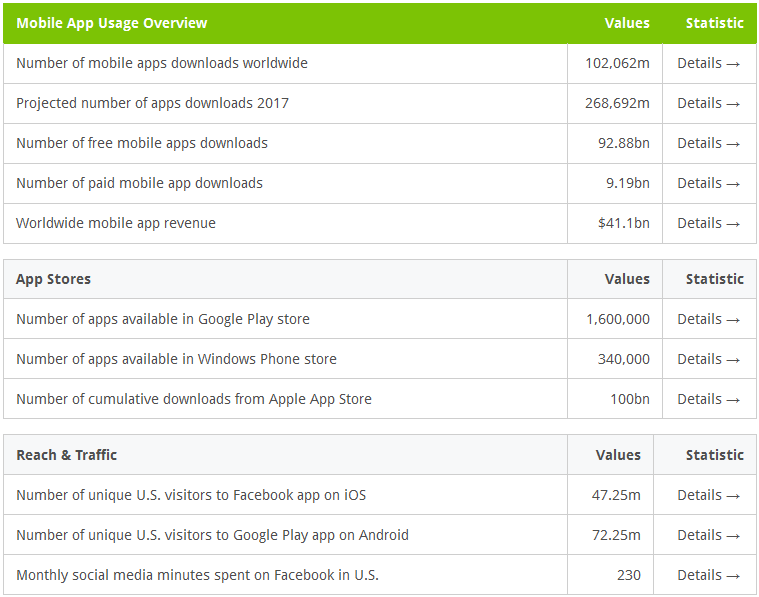
Task: Open Details for worldwide mobile app revenue
Action: [708, 223]
